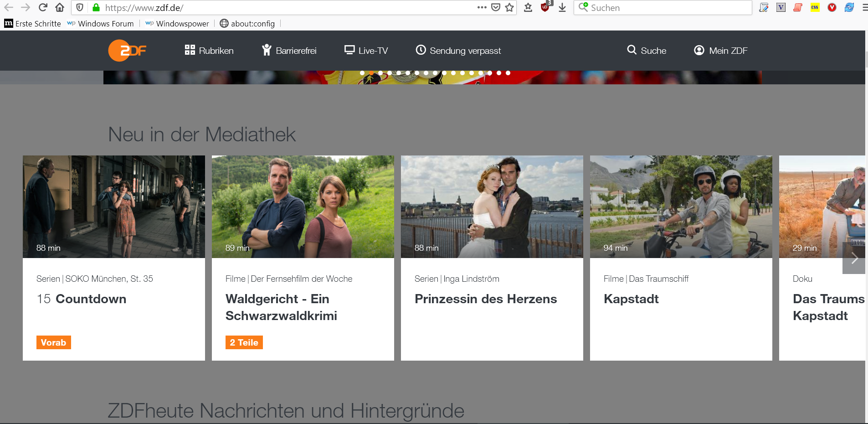Open Sendung verpasst in navigation
The width and height of the screenshot is (868, 424).
point(458,51)
